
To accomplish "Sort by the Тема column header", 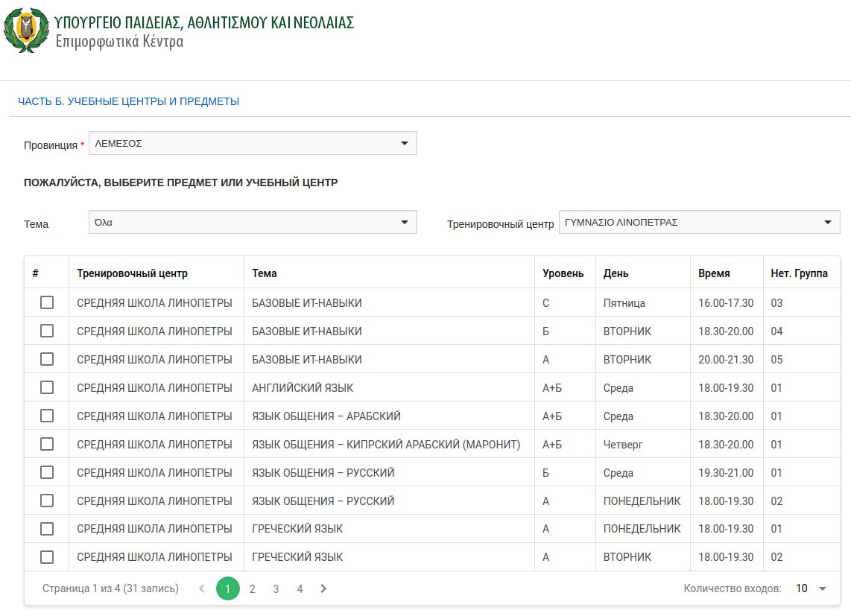I will click(265, 273).
